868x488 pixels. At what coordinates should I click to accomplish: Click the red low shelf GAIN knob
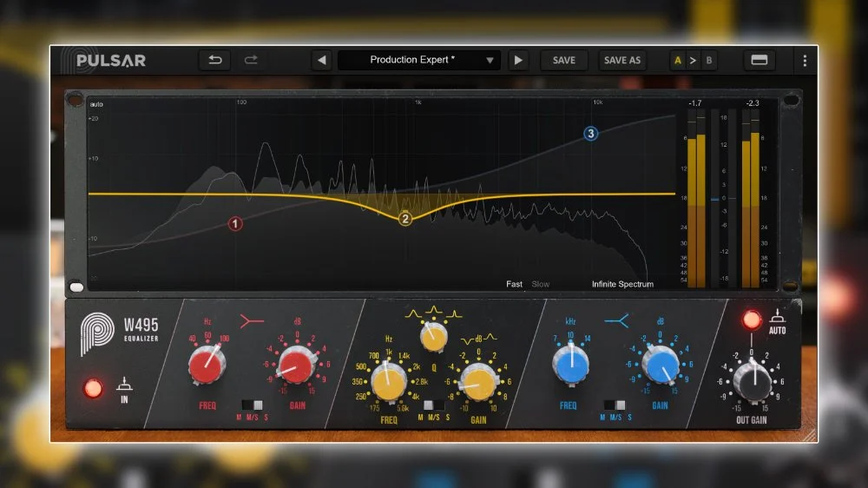point(297,366)
